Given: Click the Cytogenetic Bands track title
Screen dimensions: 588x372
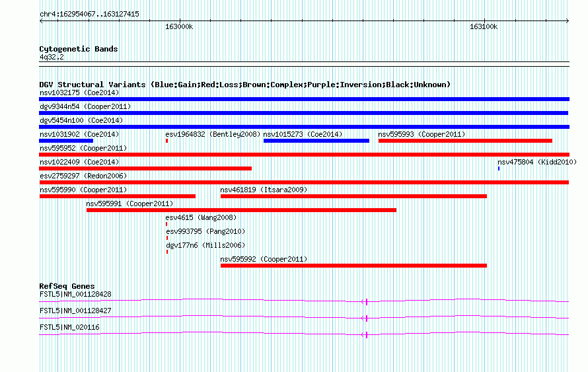Looking at the screenshot, I should pyautogui.click(x=79, y=49).
